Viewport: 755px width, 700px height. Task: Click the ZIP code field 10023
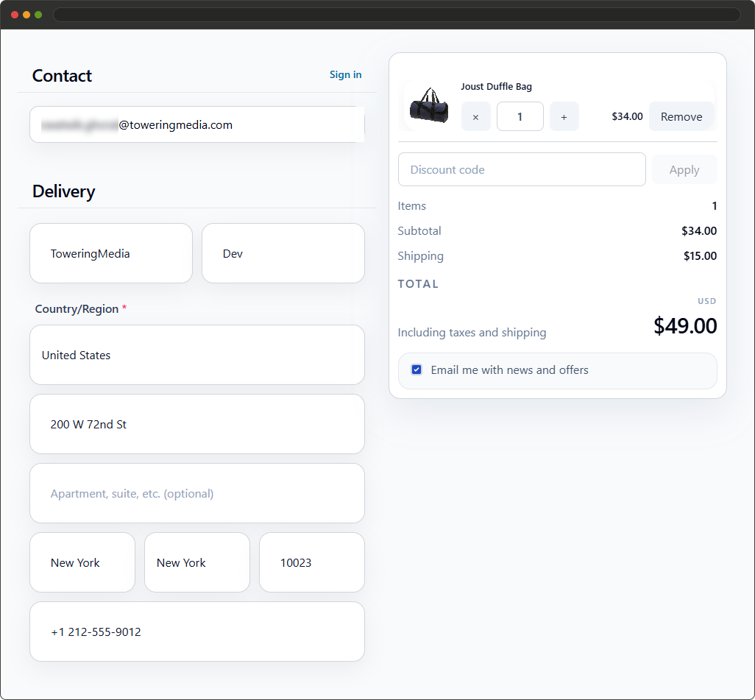[312, 562]
